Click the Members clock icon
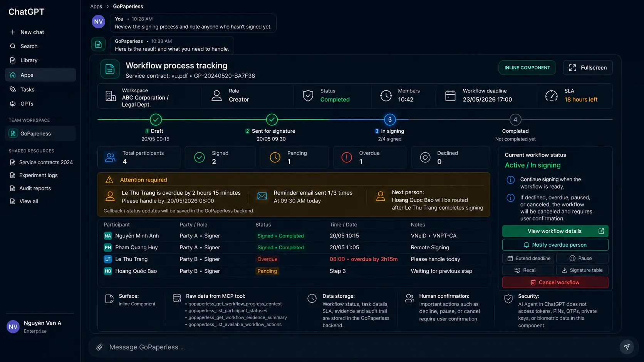 pyautogui.click(x=386, y=96)
